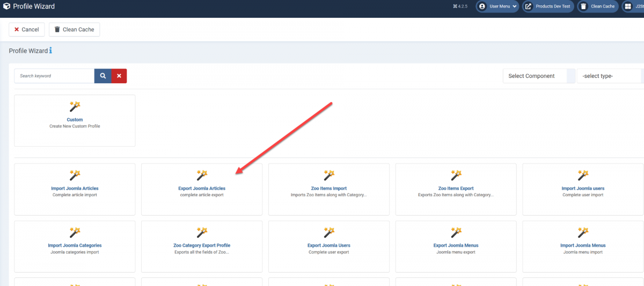644x286 pixels.
Task: Open Export Joomla Menus profile link
Action: 456,246
